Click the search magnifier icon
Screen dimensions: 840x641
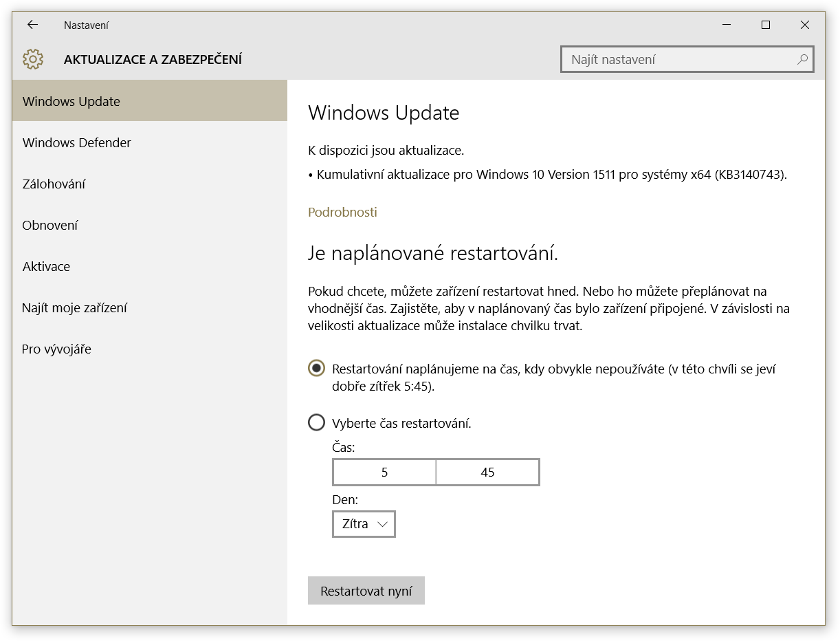coord(802,60)
